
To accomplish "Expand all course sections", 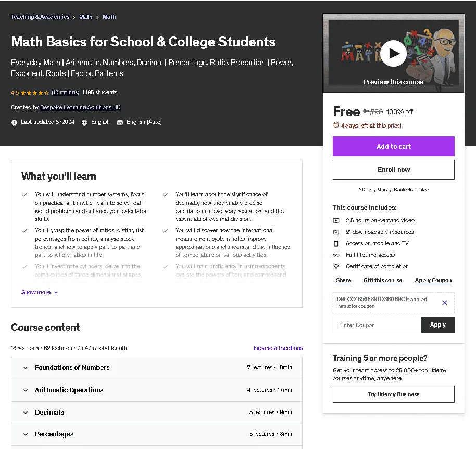I will [278, 348].
